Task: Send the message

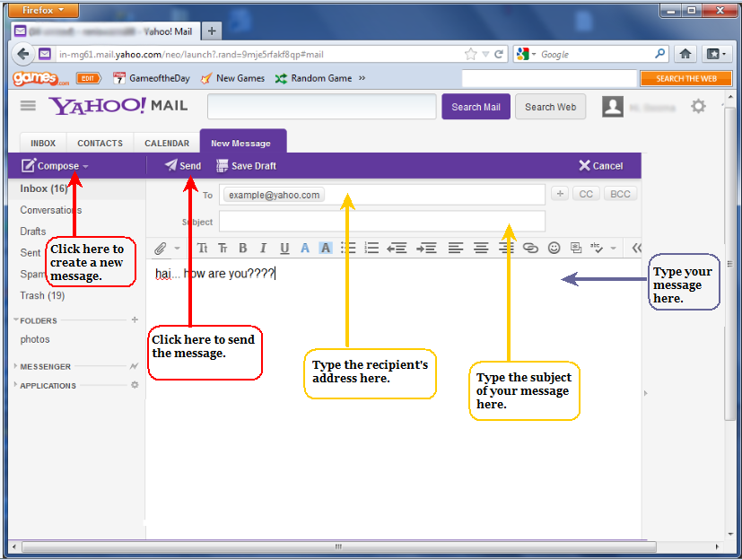Action: 183,166
